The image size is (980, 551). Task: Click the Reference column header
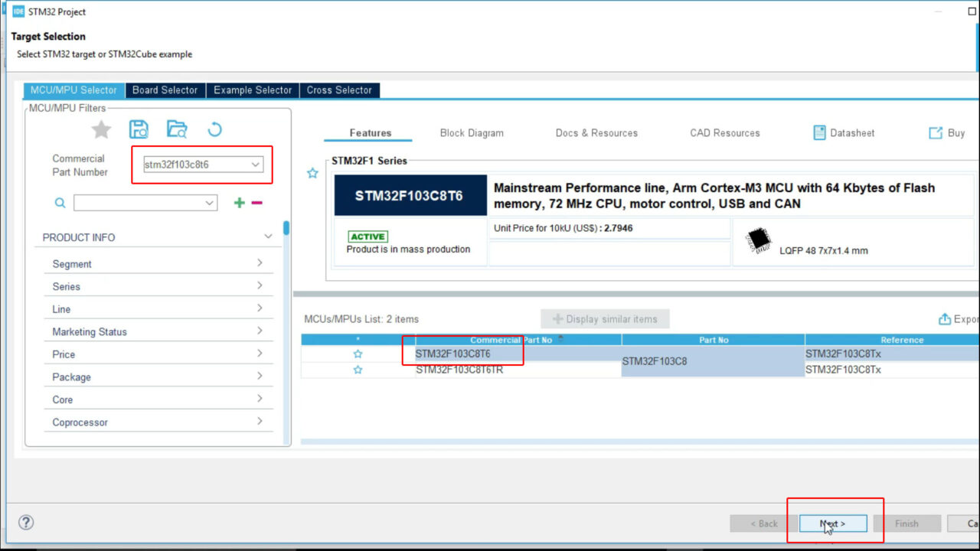click(x=893, y=340)
